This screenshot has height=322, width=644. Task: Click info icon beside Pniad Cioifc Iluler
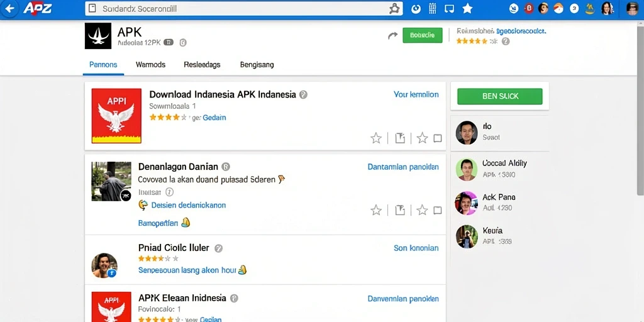tap(218, 248)
